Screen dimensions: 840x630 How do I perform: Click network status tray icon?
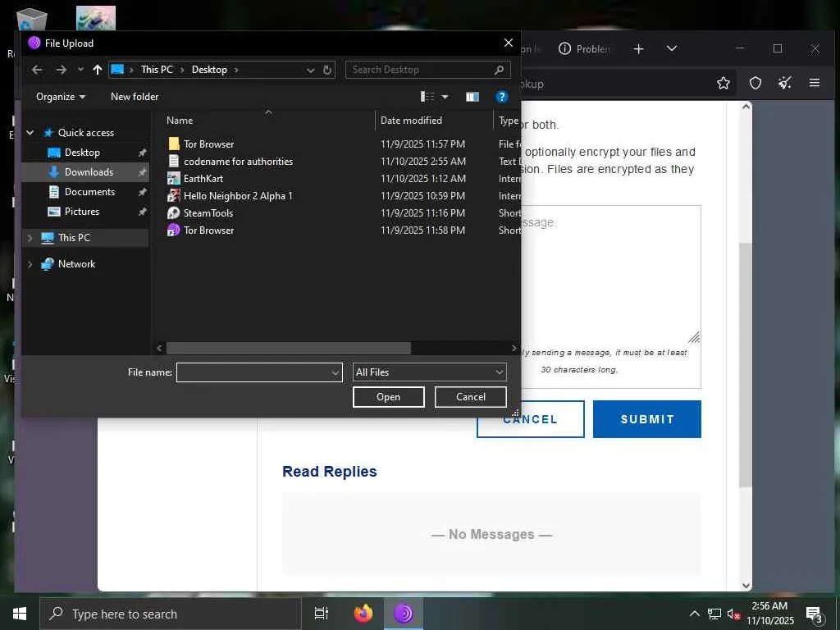pyautogui.click(x=714, y=614)
